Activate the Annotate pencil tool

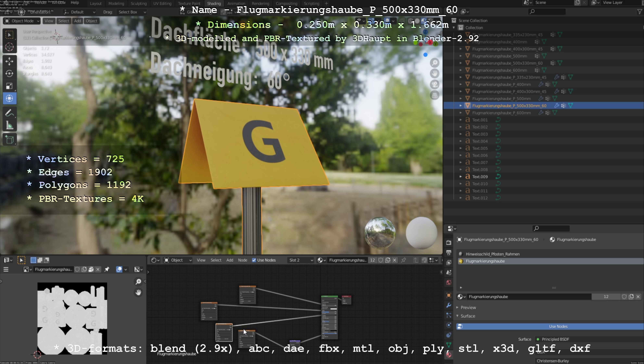click(9, 113)
